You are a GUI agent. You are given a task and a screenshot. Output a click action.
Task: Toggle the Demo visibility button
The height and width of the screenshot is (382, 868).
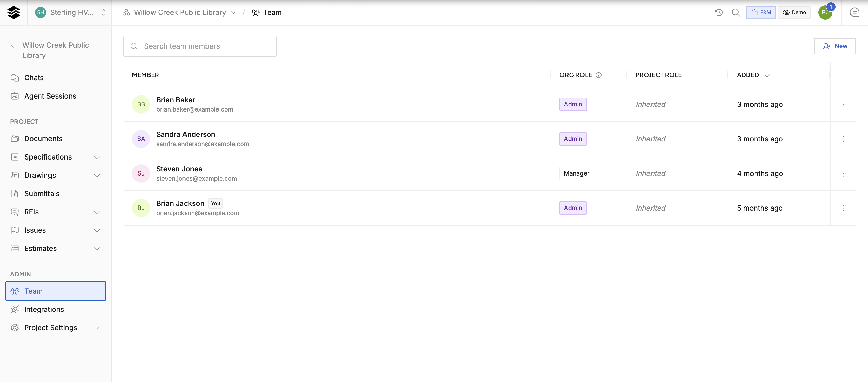click(x=794, y=12)
